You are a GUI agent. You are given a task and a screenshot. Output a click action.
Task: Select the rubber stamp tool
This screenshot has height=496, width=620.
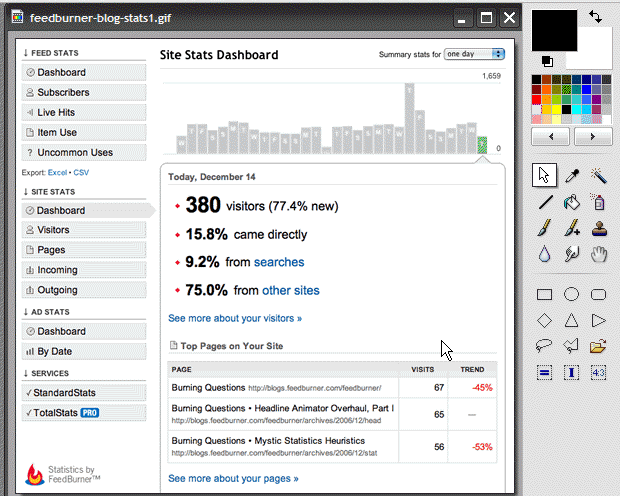pos(599,228)
